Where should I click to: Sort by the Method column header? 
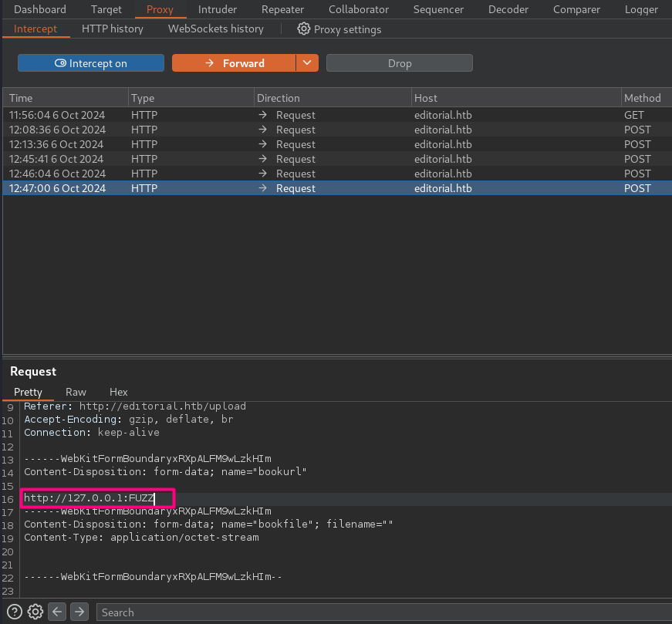tap(647, 98)
